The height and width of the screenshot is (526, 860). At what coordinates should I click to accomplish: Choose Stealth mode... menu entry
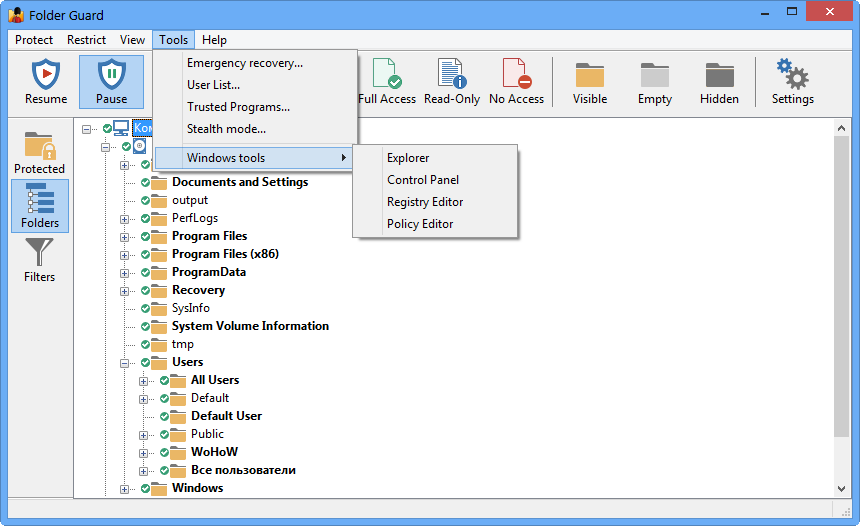tap(256, 129)
